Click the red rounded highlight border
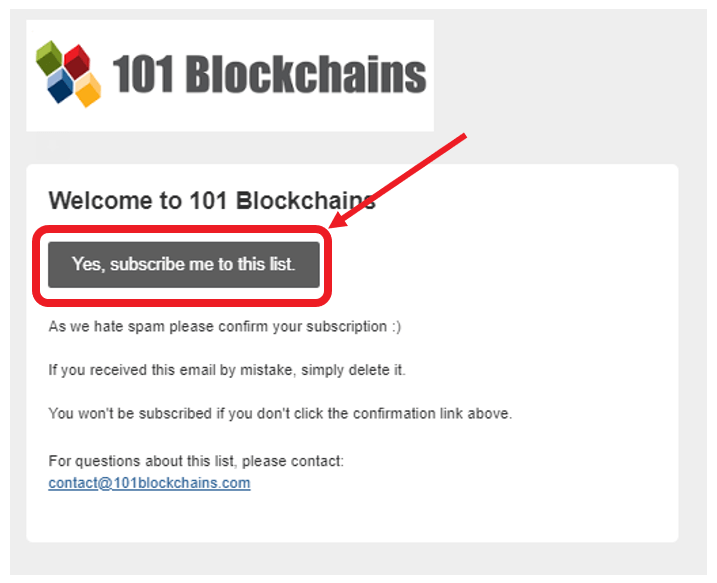The width and height of the screenshot is (717, 583). coord(182,228)
